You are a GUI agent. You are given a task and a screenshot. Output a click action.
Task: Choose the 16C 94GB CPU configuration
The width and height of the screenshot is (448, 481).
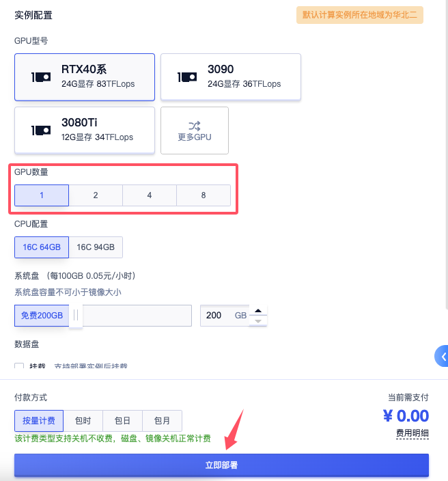[x=96, y=247]
